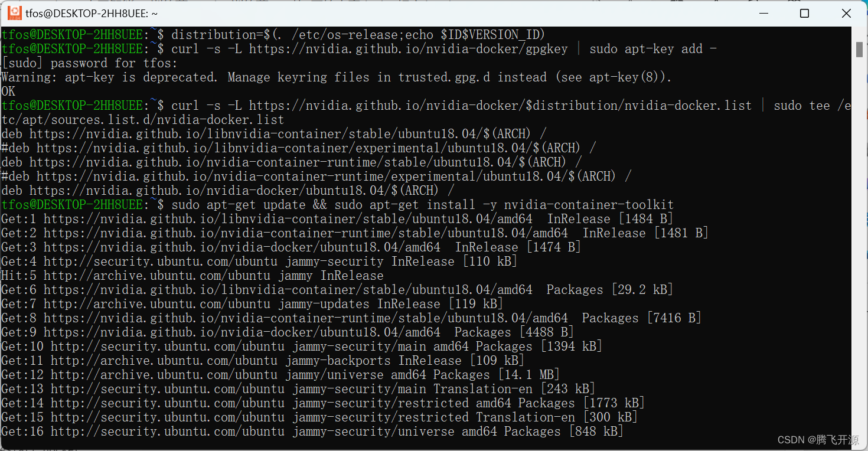Minimize the terminal window
868x451 pixels.
tap(763, 14)
